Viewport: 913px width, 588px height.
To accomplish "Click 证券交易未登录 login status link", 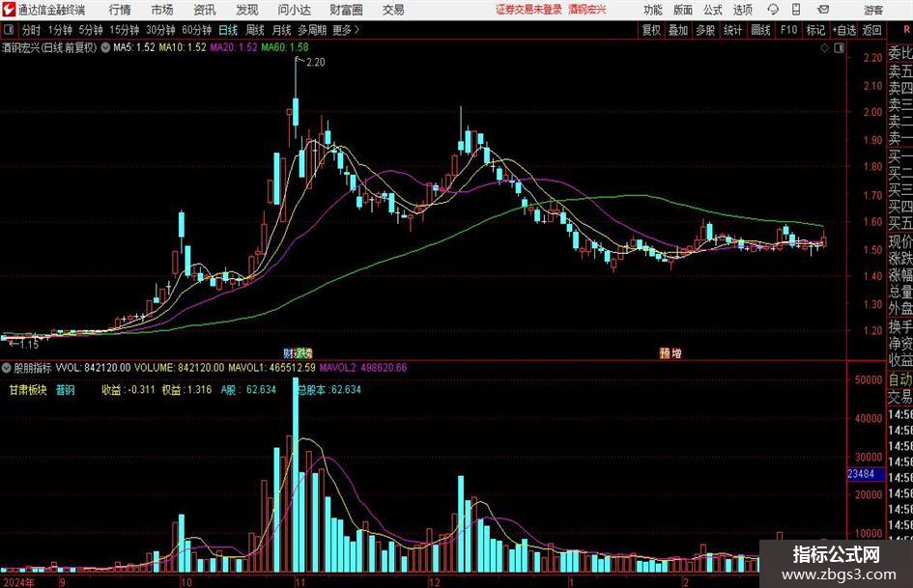I will pos(528,10).
